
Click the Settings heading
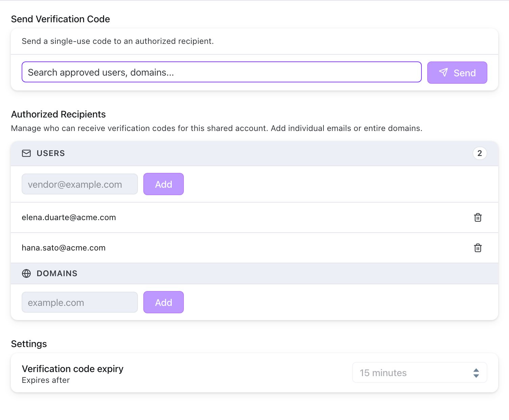29,344
